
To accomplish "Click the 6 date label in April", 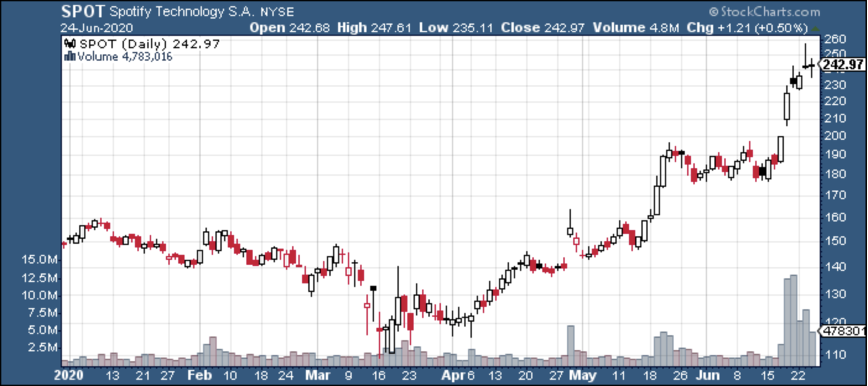I will point(470,375).
